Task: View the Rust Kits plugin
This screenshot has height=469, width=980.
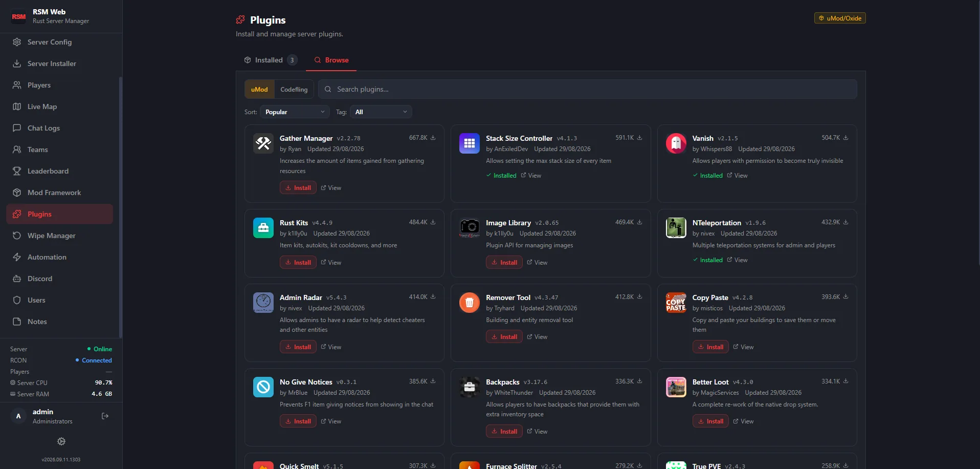Action: pos(331,262)
